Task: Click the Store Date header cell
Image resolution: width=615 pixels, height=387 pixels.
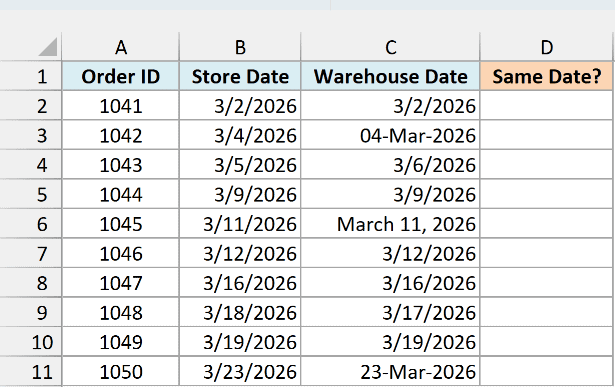Action: click(240, 76)
